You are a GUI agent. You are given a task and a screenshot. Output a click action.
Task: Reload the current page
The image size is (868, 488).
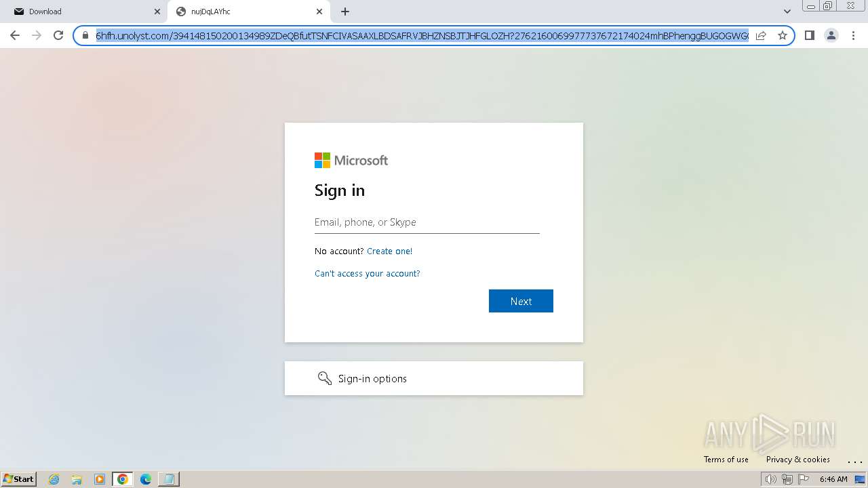pyautogui.click(x=58, y=35)
